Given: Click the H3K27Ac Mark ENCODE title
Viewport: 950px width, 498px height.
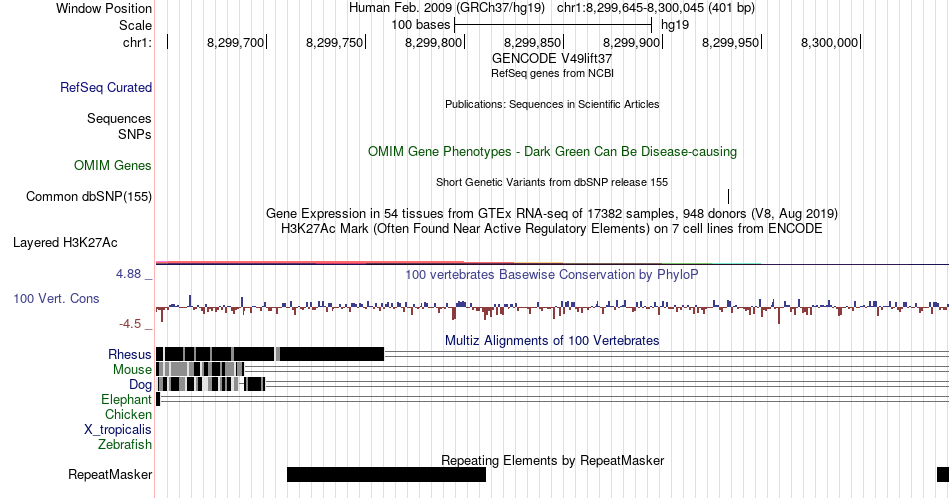Looking at the screenshot, I should pos(552,228).
